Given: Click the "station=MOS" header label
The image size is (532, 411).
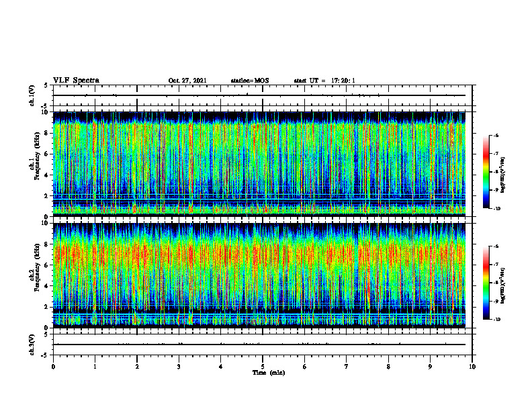Looking at the screenshot, I should [x=250, y=81].
